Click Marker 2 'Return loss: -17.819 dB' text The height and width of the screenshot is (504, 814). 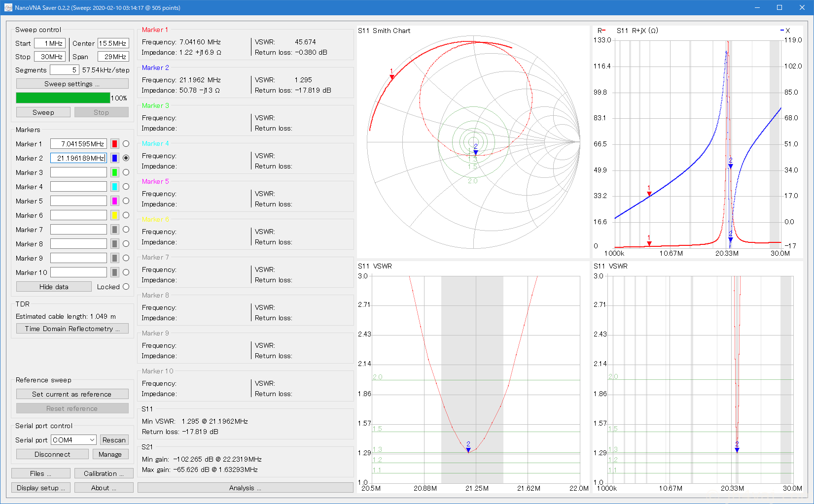pos(293,90)
